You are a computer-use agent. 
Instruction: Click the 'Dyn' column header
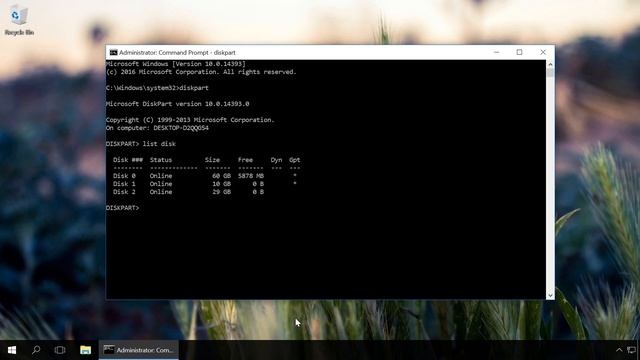point(276,160)
